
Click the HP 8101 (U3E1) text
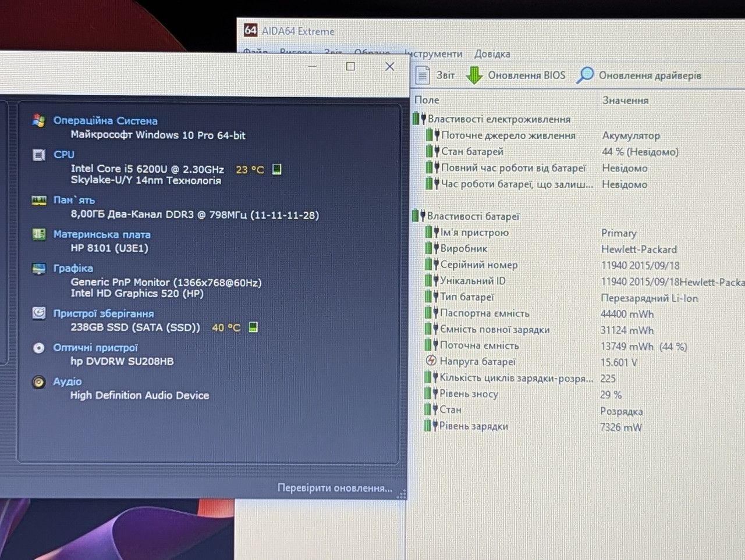click(x=109, y=248)
